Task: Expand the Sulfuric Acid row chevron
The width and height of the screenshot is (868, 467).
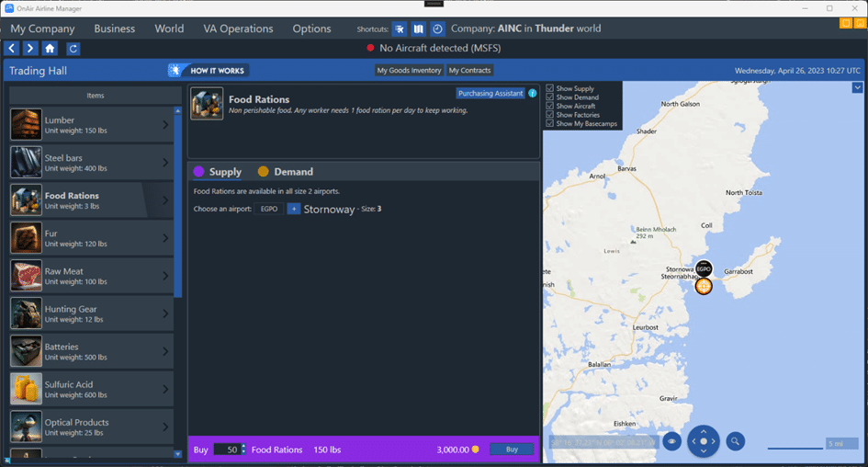Action: 165,389
